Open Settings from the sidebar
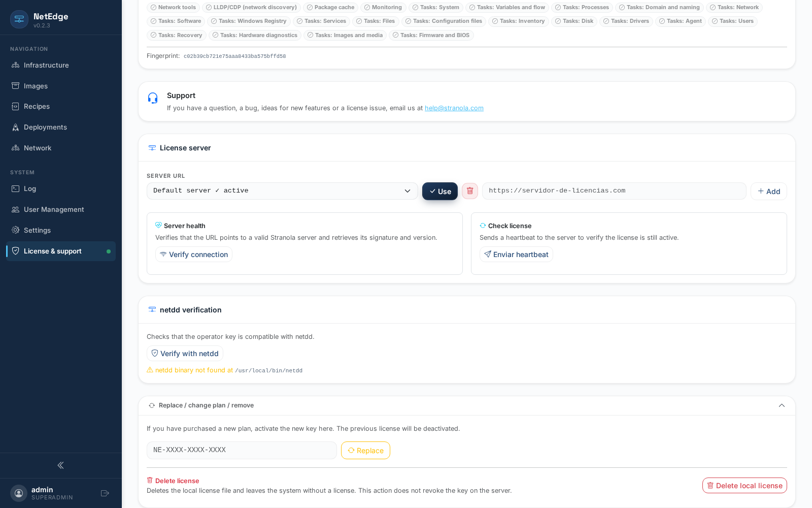 61,230
